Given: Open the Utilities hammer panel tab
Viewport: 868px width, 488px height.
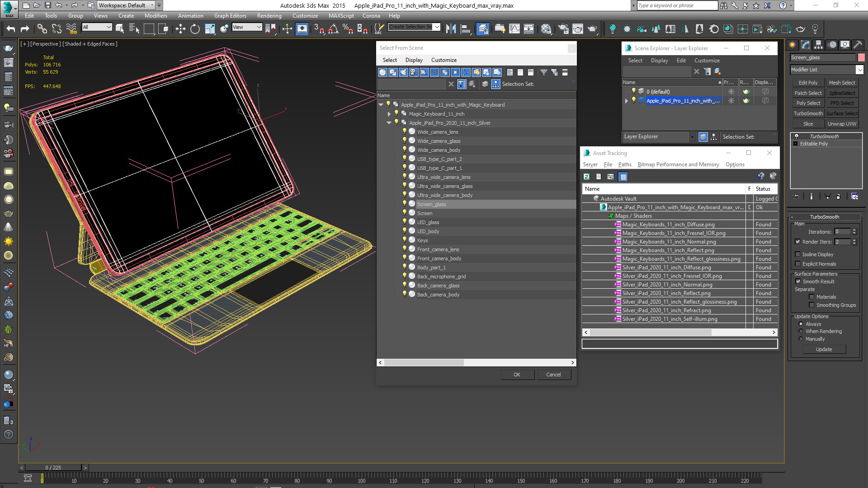Looking at the screenshot, I should point(858,45).
